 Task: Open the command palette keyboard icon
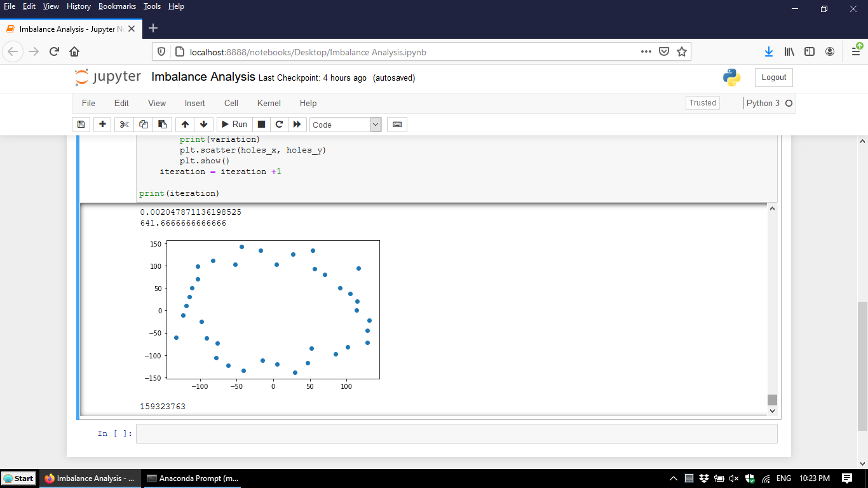[x=397, y=125]
